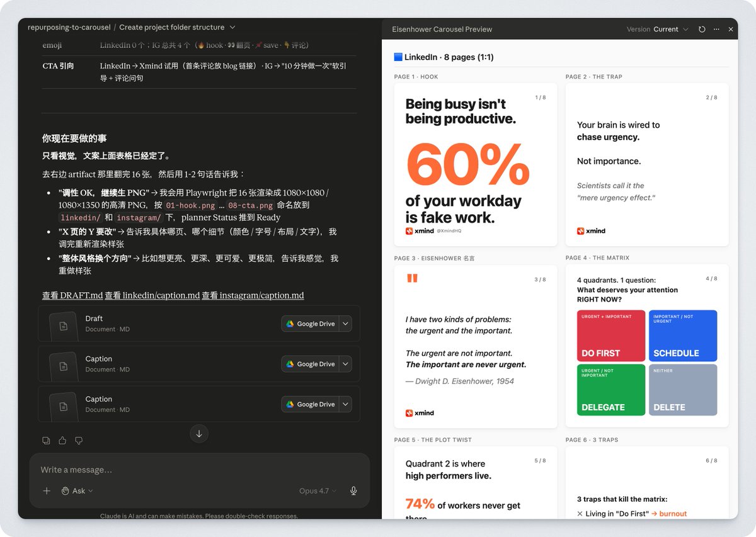Click the CTA 引向 table row label
Screen dimensions: 756x537
pyautogui.click(x=58, y=66)
